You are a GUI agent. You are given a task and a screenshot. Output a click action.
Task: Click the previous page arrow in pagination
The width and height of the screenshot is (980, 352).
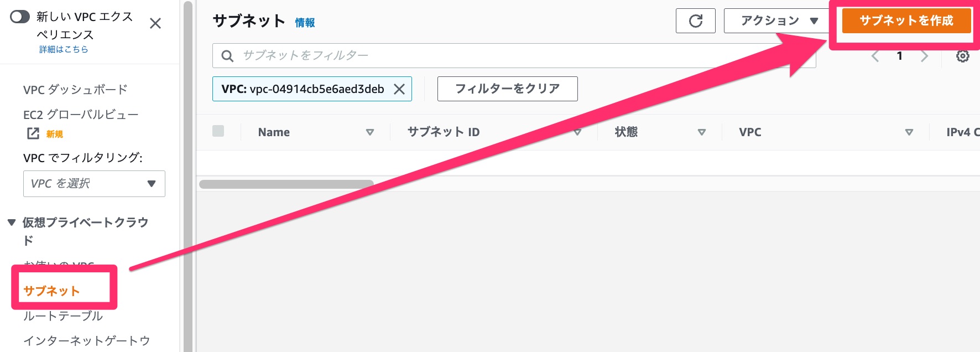[875, 56]
